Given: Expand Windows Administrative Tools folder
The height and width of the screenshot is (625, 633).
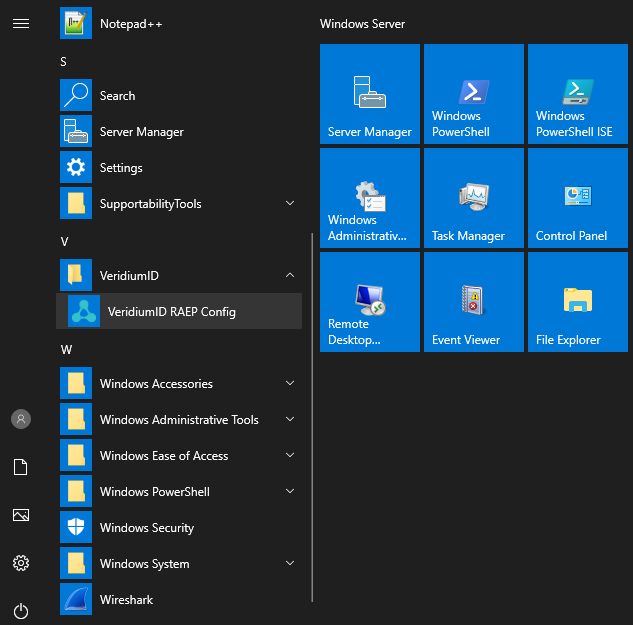Looking at the screenshot, I should click(290, 420).
